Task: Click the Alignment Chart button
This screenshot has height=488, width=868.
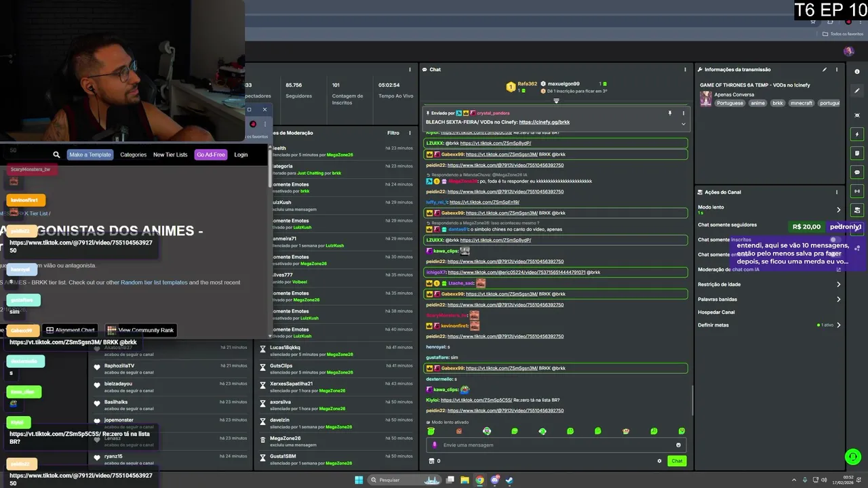Action: [x=70, y=330]
